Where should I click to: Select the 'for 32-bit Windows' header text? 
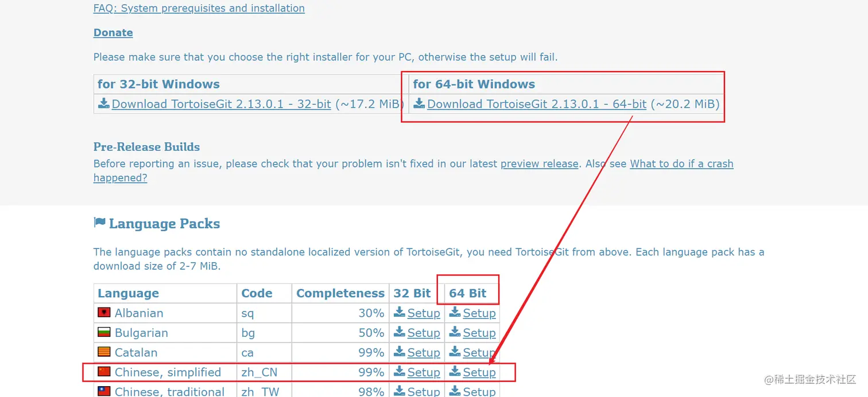[158, 84]
